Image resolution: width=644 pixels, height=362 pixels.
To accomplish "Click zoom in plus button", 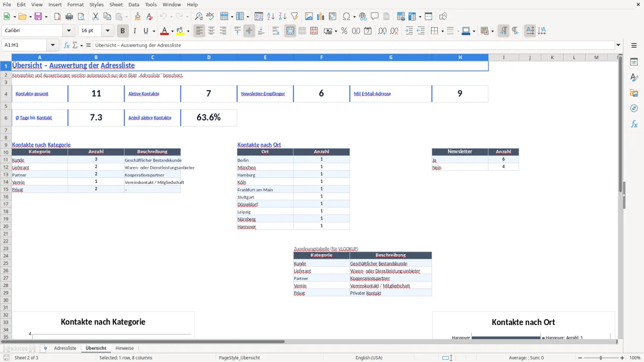I will click(x=623, y=358).
